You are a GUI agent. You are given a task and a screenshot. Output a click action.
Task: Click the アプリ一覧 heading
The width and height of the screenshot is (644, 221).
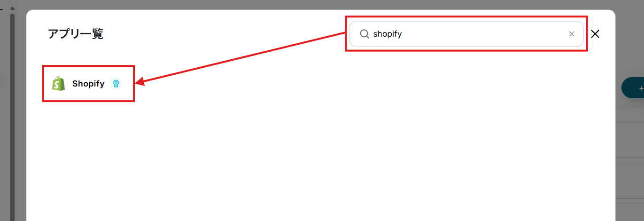pos(76,34)
